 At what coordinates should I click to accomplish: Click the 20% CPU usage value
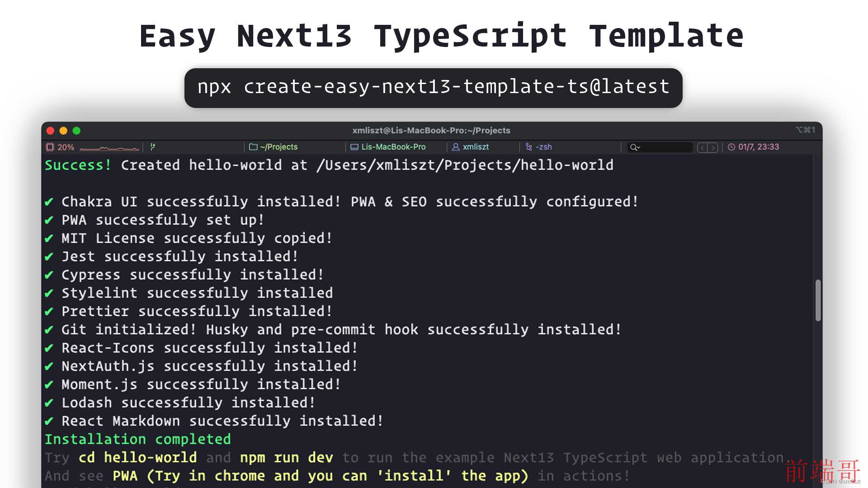coord(66,147)
